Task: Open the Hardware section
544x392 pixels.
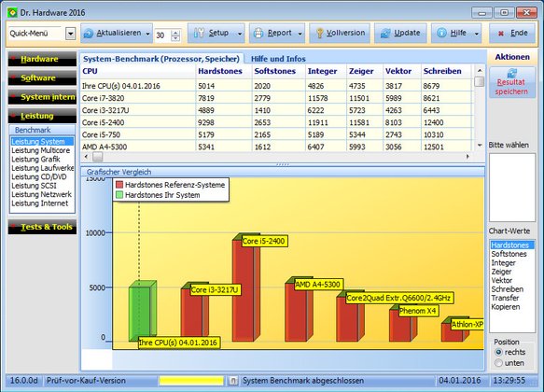Action: 42,59
